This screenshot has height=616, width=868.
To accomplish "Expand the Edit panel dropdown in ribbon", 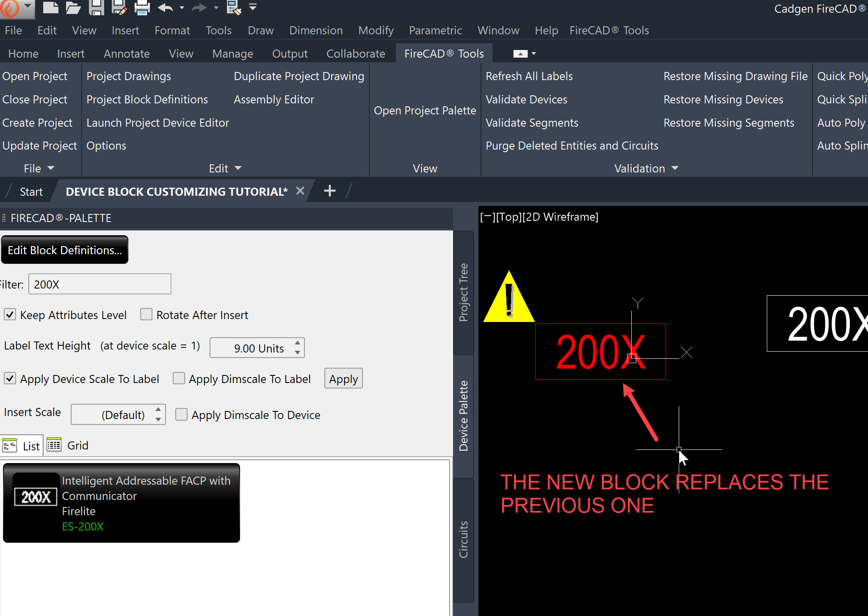I will pyautogui.click(x=238, y=168).
